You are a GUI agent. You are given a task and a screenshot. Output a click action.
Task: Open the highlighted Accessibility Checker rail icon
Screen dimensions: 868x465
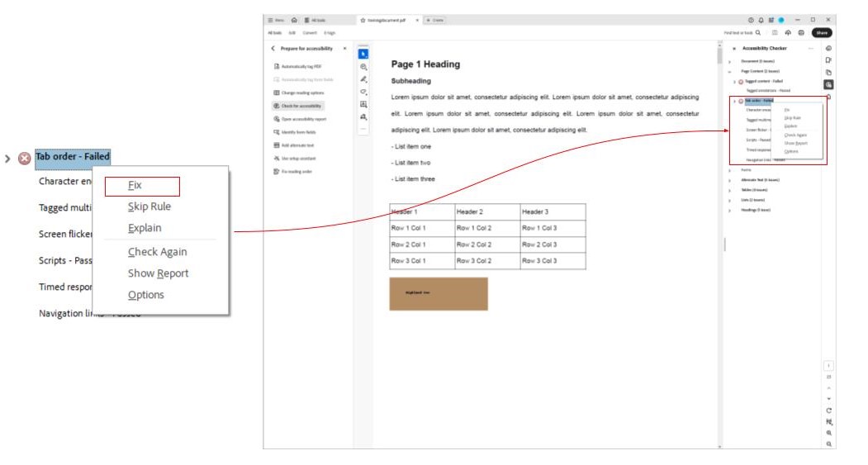click(828, 85)
